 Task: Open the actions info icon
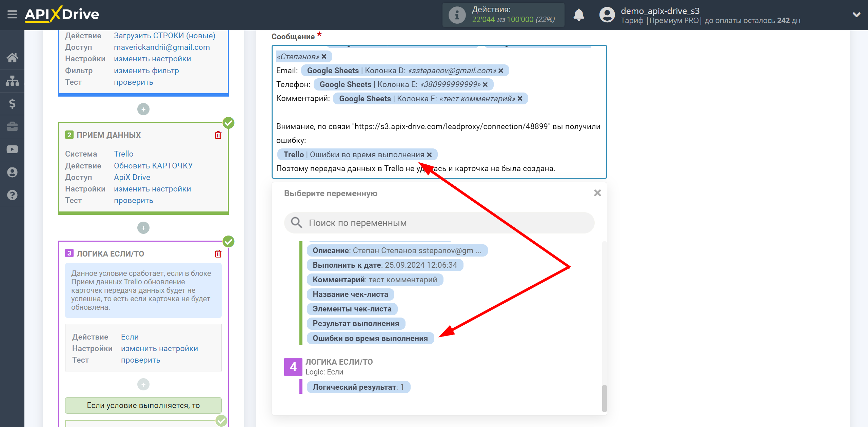coord(457,15)
